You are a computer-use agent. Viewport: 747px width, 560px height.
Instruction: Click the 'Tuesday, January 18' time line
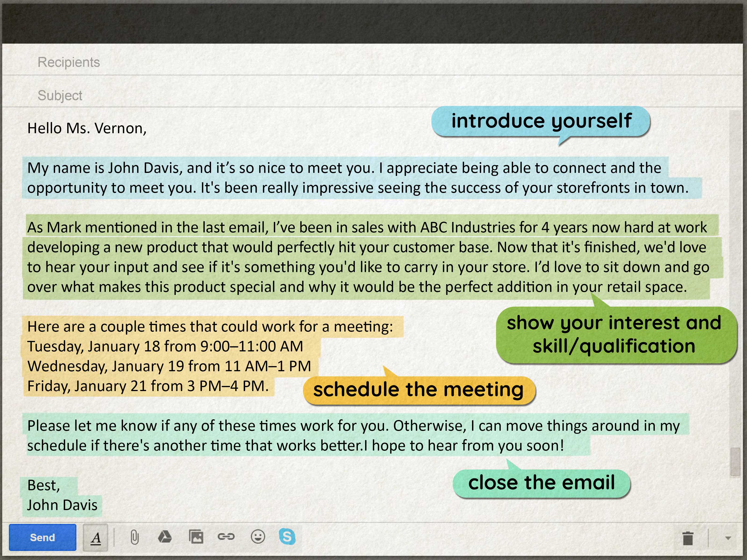coord(165,346)
